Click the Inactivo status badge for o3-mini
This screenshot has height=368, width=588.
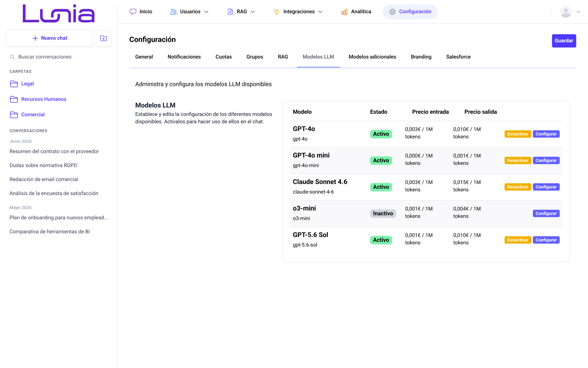pyautogui.click(x=383, y=214)
